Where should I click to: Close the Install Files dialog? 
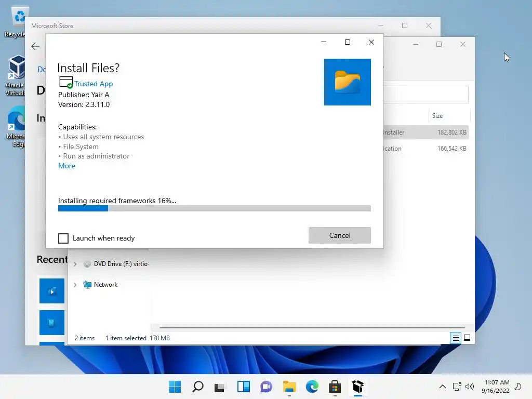coord(371,42)
